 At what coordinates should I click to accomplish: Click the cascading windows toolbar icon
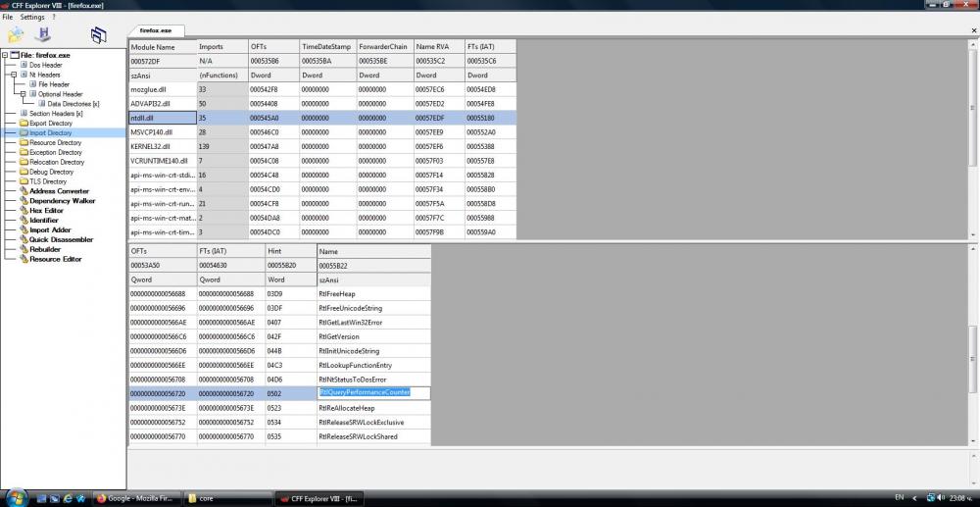98,35
